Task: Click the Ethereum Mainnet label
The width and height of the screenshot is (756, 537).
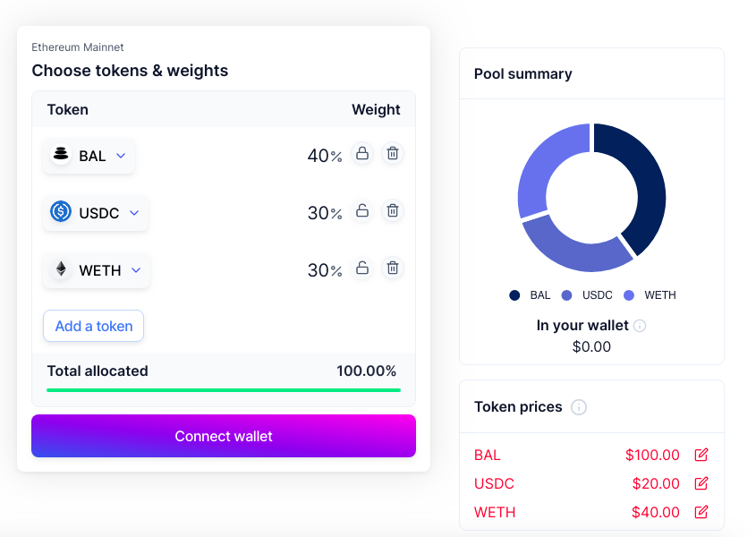Action: click(78, 47)
